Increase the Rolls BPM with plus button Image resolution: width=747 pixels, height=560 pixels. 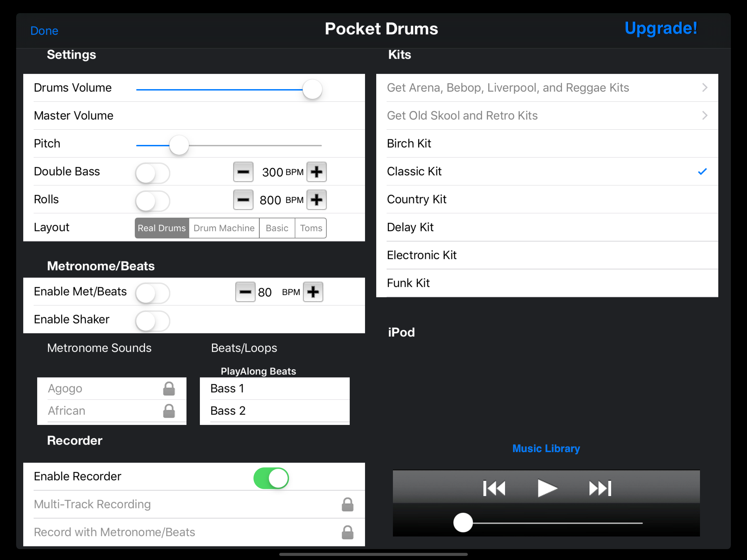(316, 200)
